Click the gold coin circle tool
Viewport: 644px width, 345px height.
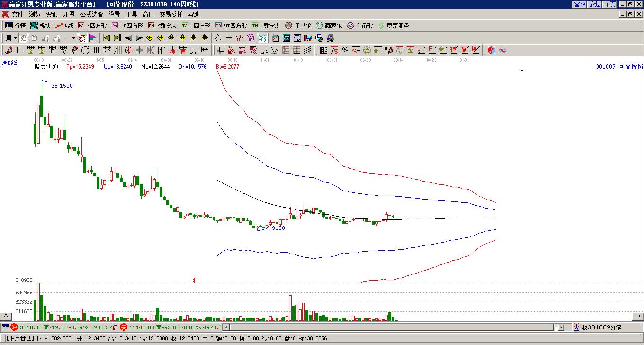(367, 50)
